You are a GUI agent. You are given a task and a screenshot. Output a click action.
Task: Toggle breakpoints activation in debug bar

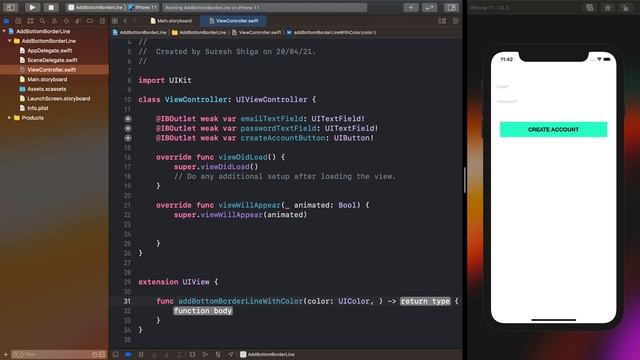coord(128,354)
